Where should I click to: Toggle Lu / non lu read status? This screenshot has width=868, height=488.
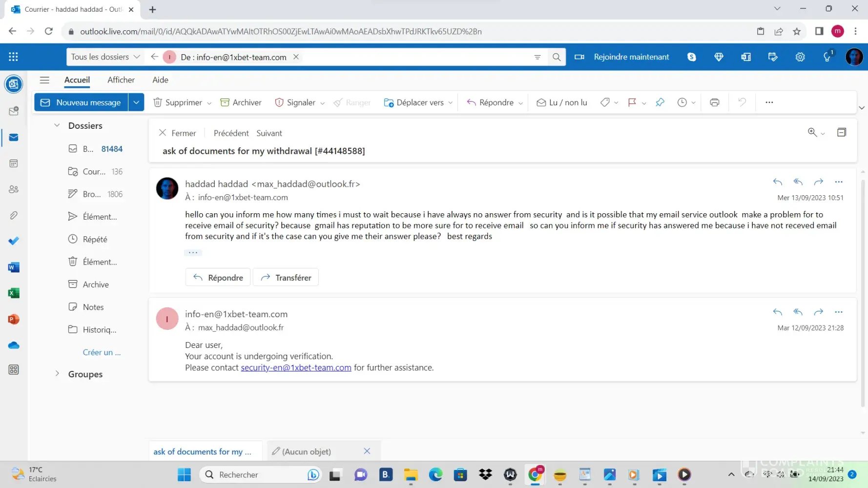[561, 102]
